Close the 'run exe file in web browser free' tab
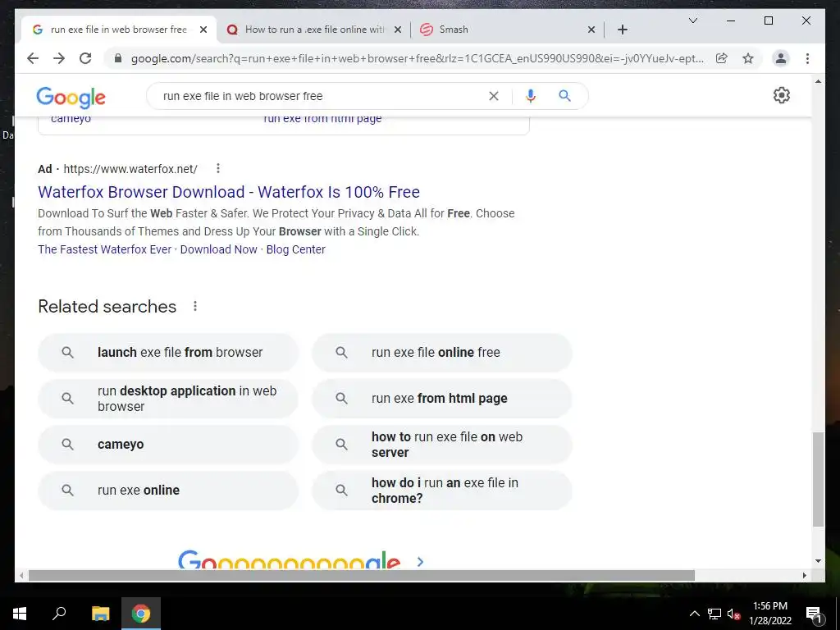Image resolution: width=840 pixels, height=630 pixels. click(x=203, y=30)
